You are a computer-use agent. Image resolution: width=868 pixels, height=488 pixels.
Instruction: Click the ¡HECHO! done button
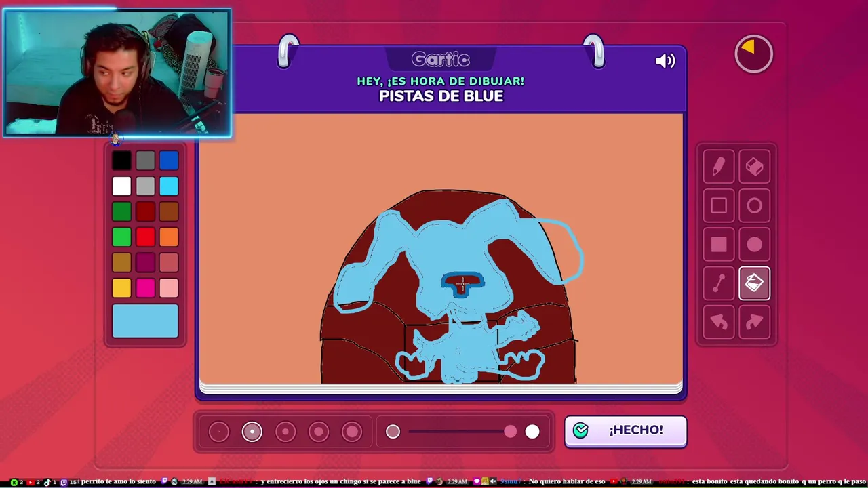pos(625,431)
